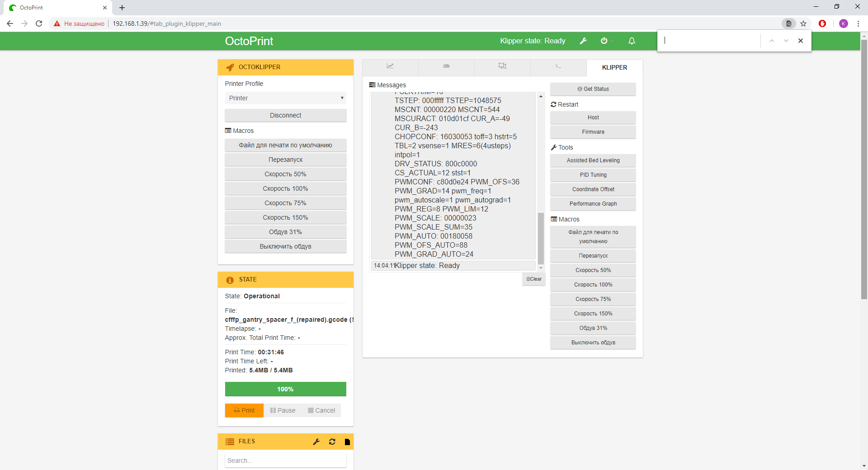Collapse the State panel header
Viewport: 868px width, 470px height.
click(x=285, y=280)
